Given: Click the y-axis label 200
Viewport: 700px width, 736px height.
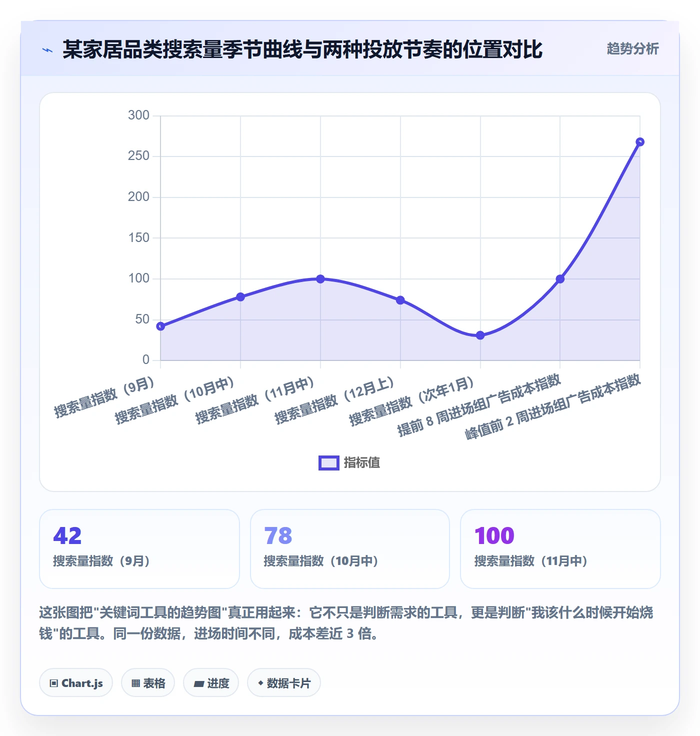Looking at the screenshot, I should point(138,197).
